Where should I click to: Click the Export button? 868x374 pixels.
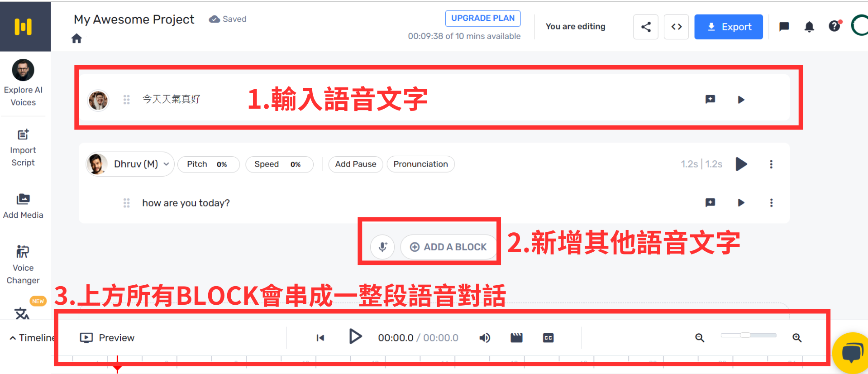click(728, 27)
